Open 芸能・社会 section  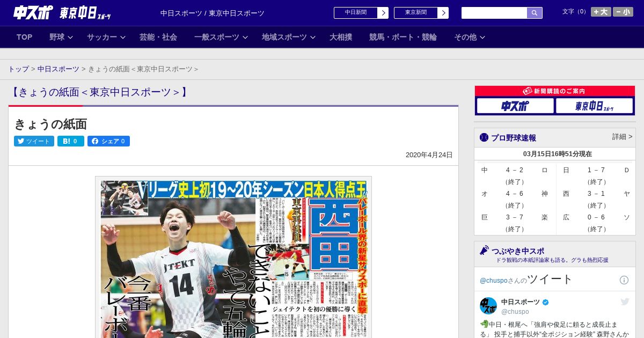[158, 37]
